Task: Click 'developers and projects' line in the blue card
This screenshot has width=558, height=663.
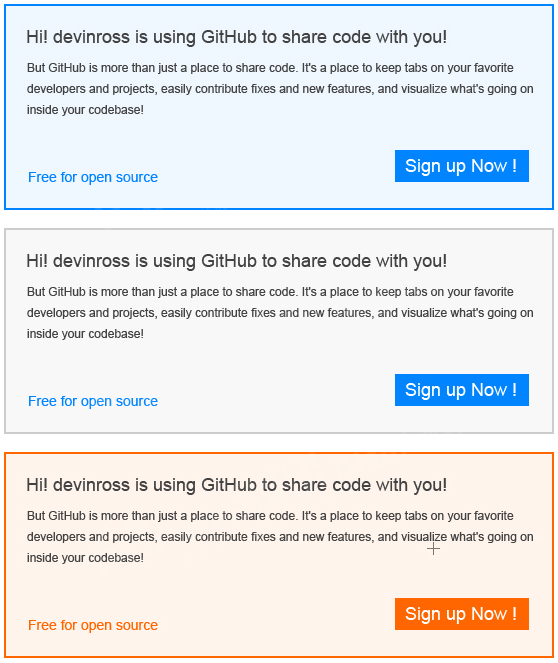Action: (x=280, y=89)
